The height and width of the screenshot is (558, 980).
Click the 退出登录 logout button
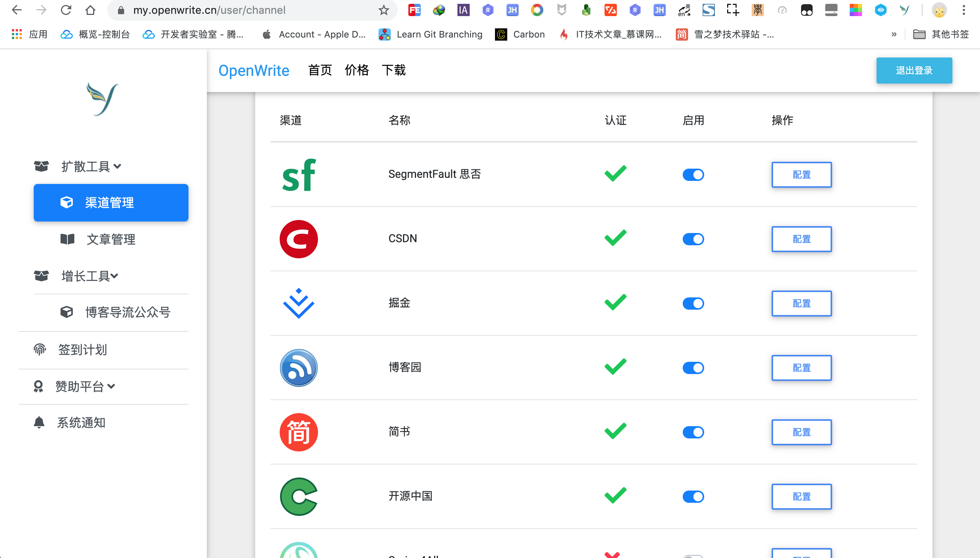tap(913, 70)
